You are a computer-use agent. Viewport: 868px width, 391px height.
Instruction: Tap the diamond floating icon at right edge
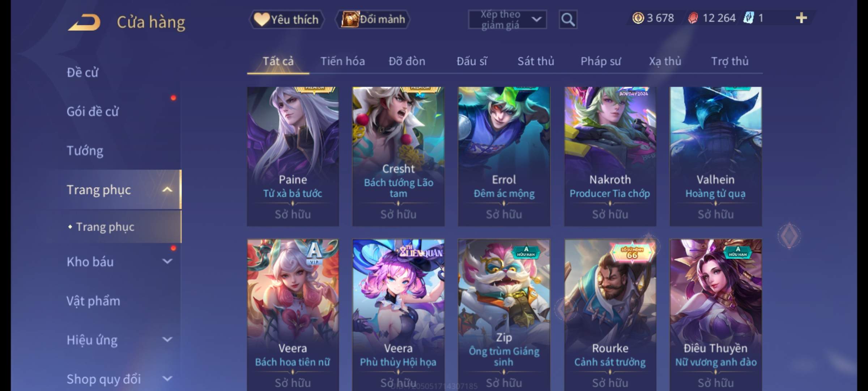pyautogui.click(x=789, y=236)
